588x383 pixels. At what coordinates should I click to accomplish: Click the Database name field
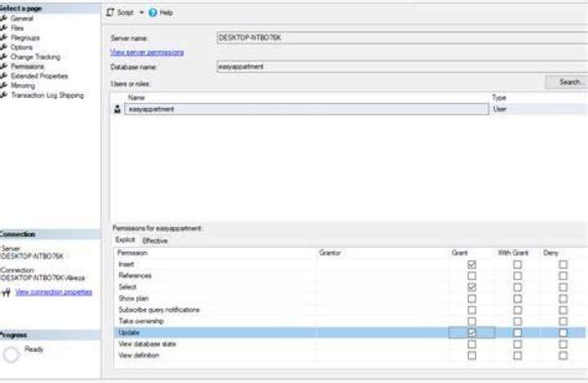point(403,67)
